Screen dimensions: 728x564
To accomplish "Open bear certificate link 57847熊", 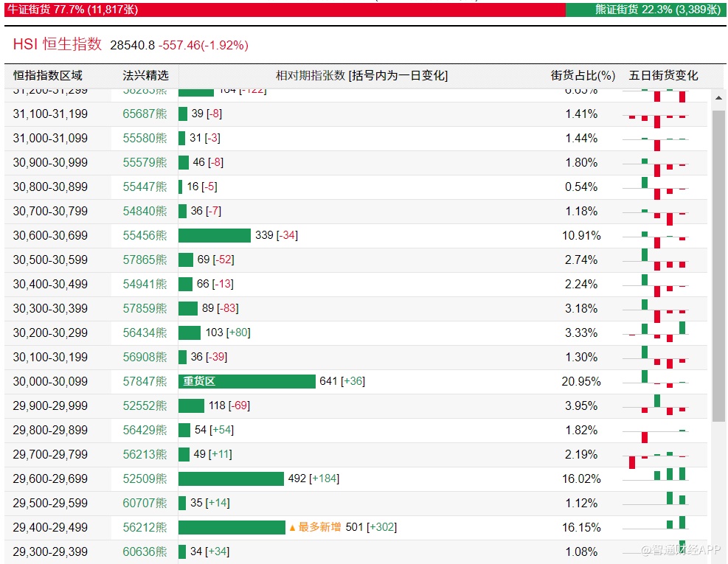I will tap(145, 381).
